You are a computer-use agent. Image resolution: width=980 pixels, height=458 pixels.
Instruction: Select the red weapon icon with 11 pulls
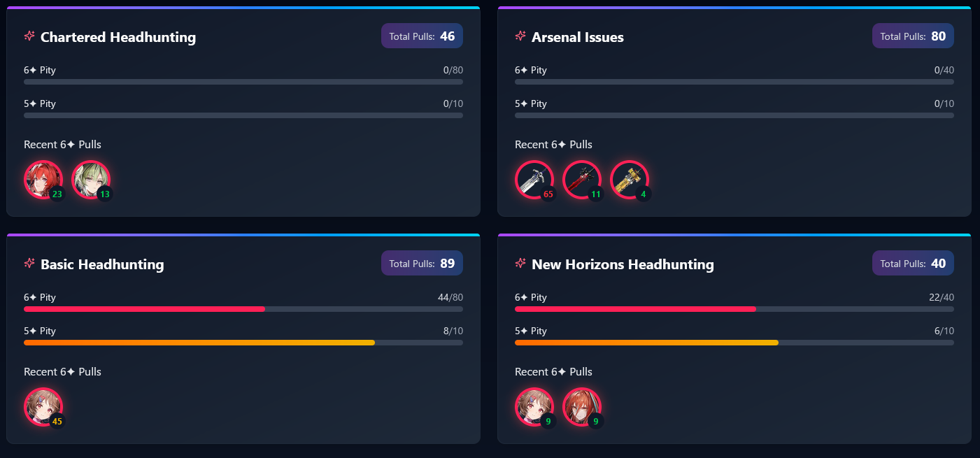pos(582,180)
